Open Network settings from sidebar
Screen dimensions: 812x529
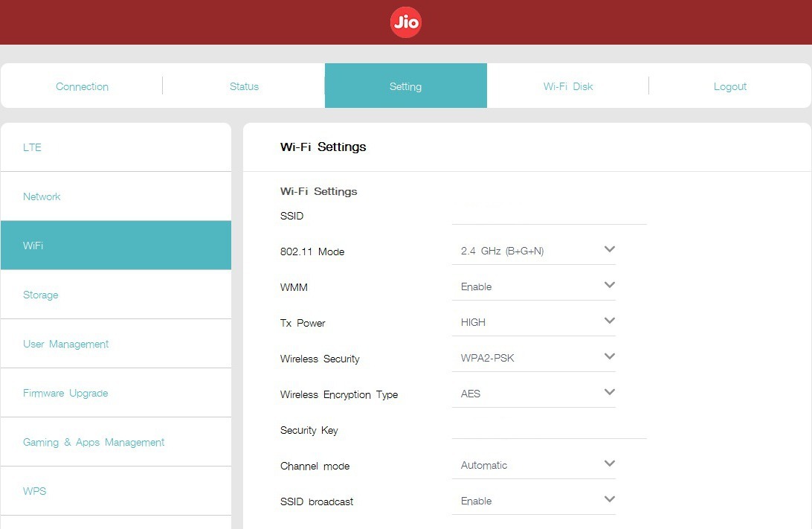point(42,196)
